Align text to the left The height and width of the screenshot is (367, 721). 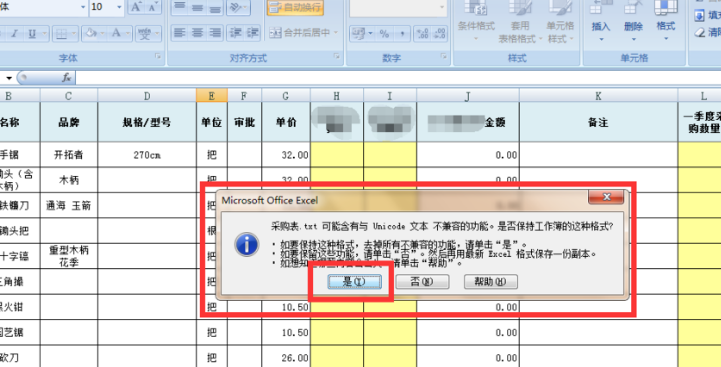(180, 33)
